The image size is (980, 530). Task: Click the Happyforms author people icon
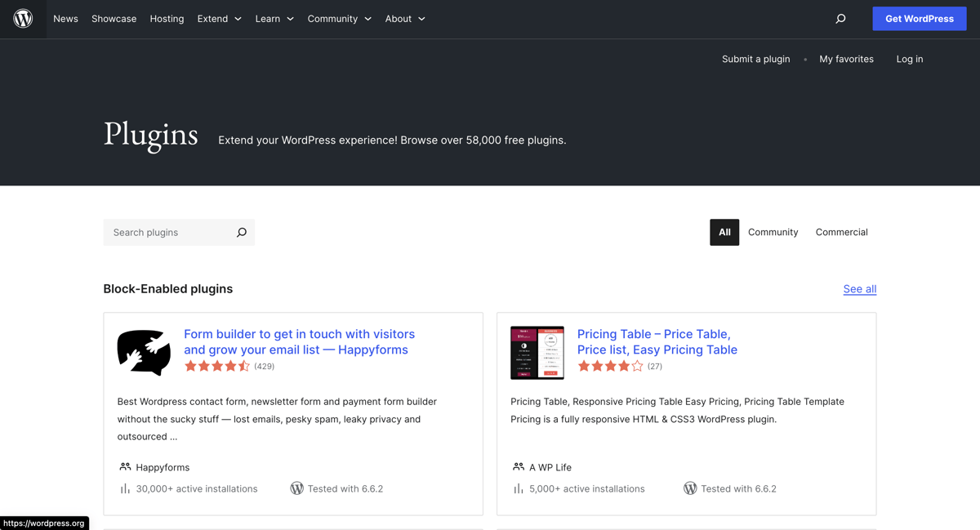(x=125, y=467)
